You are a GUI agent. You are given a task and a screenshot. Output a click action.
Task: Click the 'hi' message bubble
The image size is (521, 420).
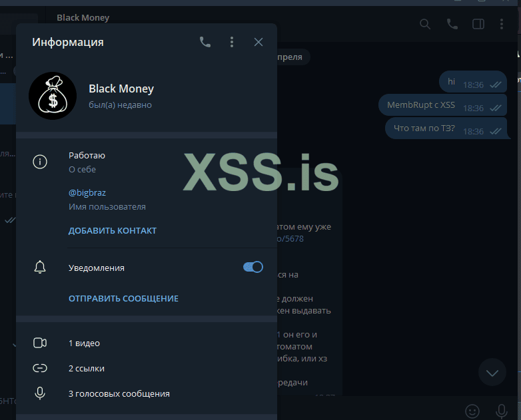tap(473, 82)
